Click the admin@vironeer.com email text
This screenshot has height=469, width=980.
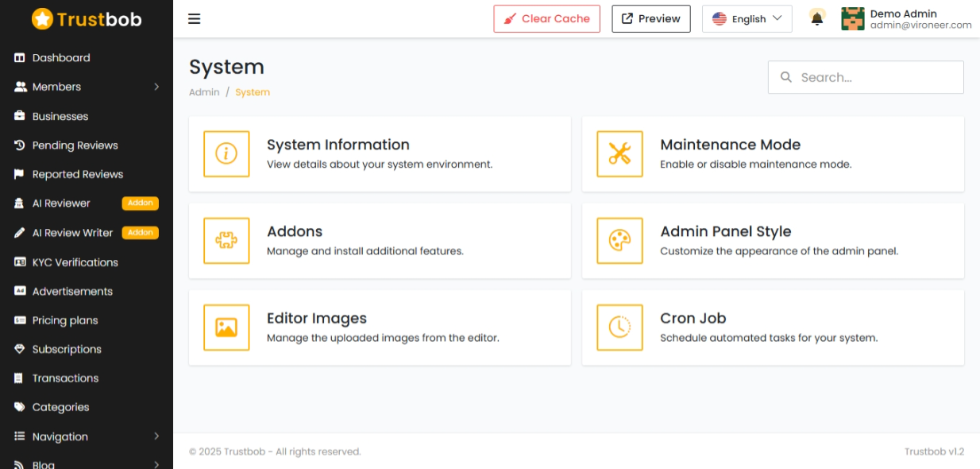pos(921,25)
